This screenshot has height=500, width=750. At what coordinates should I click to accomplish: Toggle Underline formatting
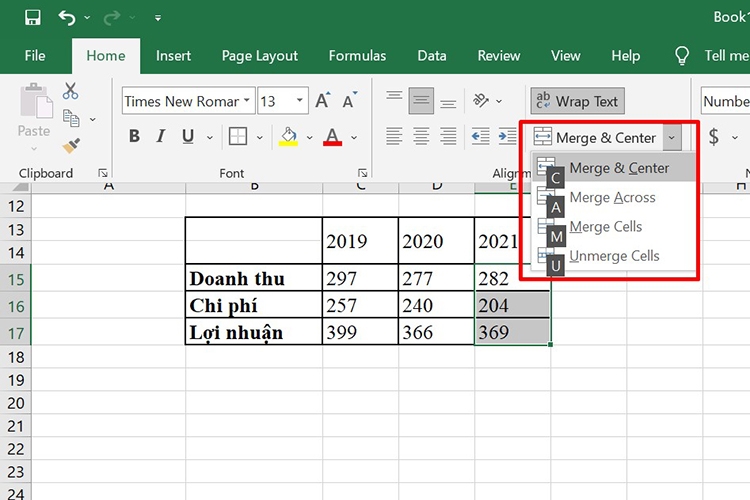[188, 136]
